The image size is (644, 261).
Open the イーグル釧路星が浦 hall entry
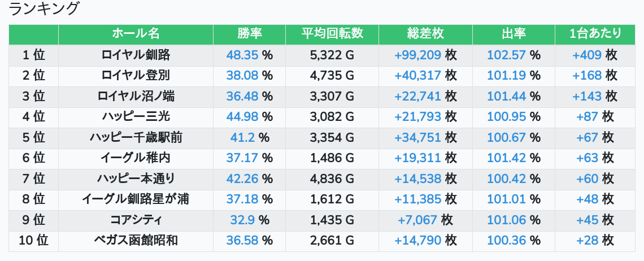[136, 199]
